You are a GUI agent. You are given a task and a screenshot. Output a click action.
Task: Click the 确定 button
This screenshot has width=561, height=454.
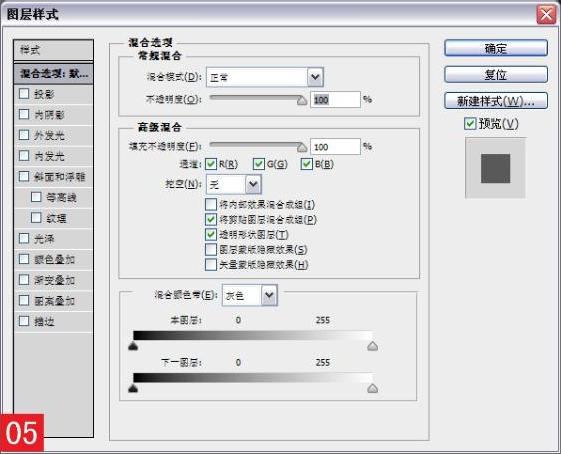[496, 48]
